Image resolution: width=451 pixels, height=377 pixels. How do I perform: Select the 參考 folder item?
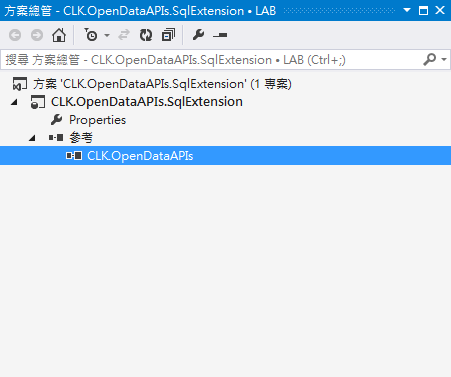pyautogui.click(x=81, y=138)
